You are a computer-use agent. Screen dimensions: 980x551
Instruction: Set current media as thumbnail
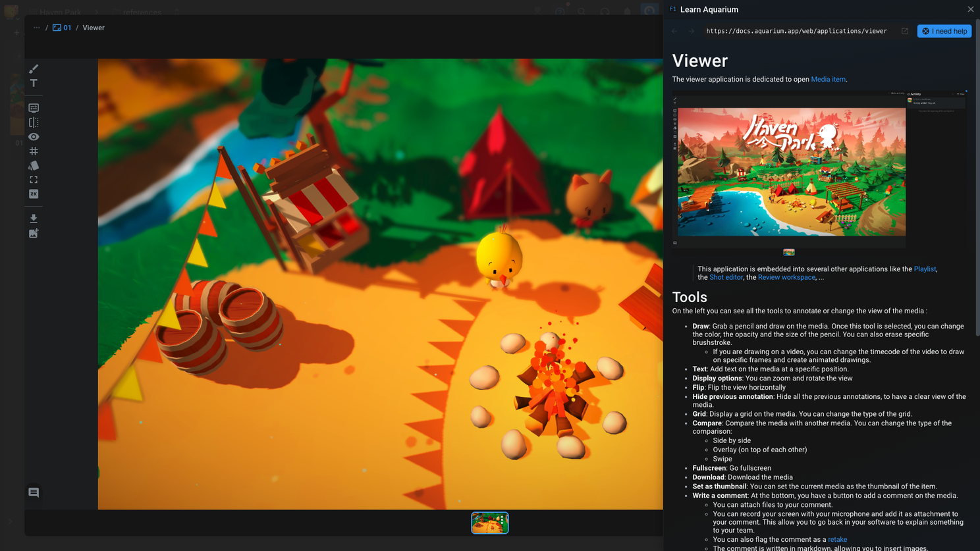tap(34, 233)
